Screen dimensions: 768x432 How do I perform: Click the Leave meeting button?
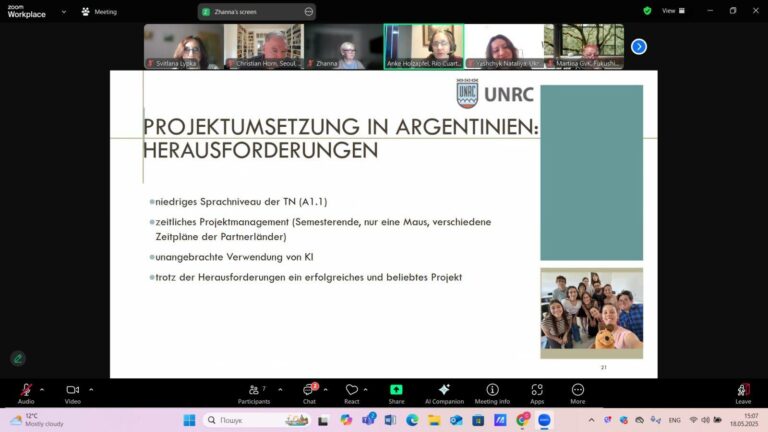click(x=743, y=393)
